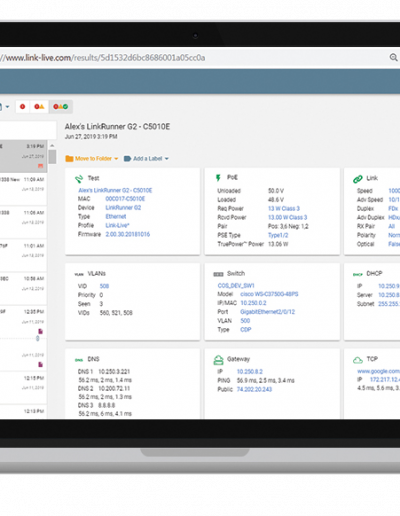The width and height of the screenshot is (400, 516).
Task: Click DNS 3 address 8.8.8.8
Action: [x=107, y=405]
